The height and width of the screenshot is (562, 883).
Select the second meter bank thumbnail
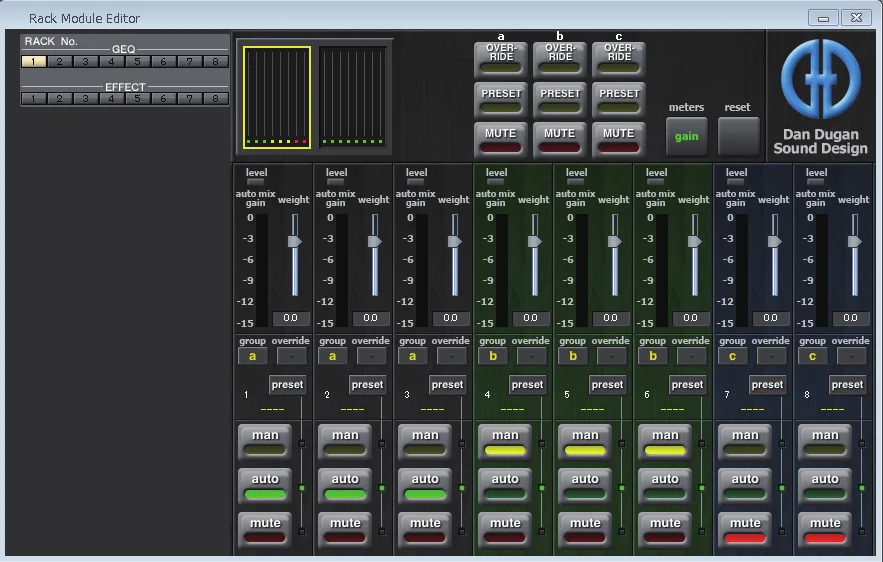tap(353, 97)
